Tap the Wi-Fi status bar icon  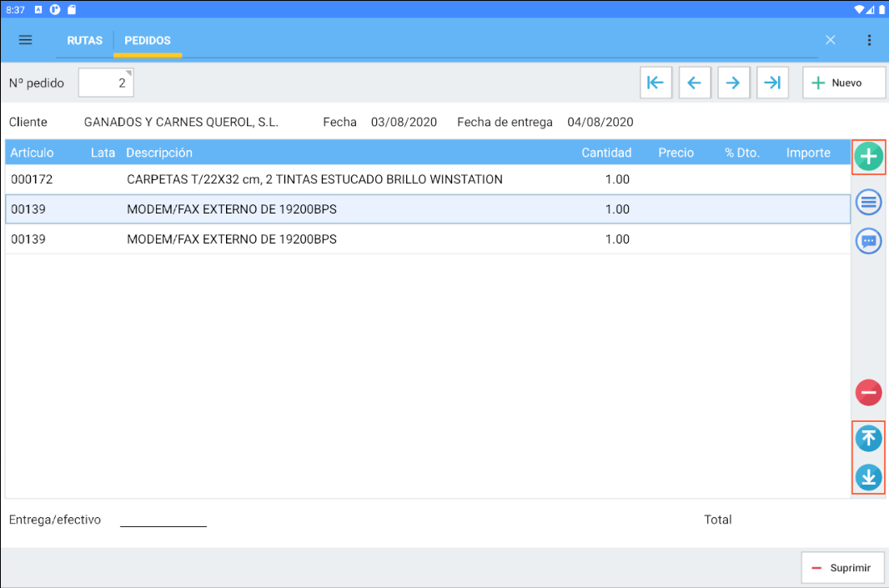859,10
